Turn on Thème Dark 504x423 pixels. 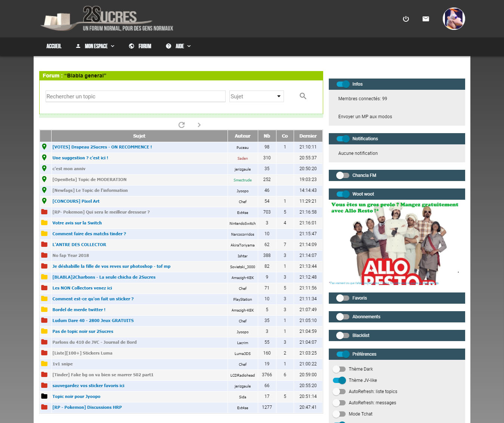click(x=339, y=369)
